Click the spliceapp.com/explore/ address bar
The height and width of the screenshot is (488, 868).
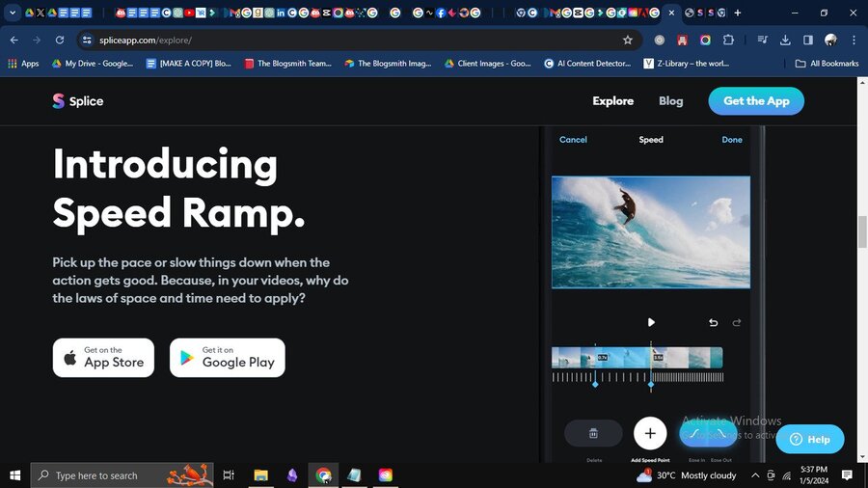(x=354, y=40)
